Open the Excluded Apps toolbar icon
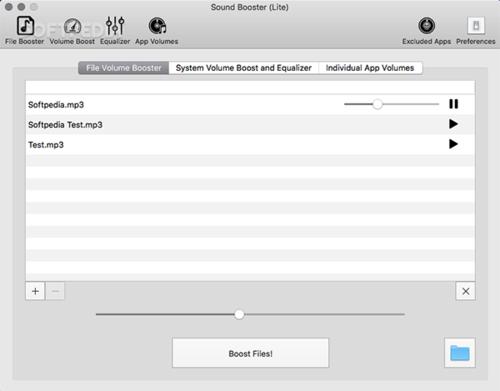The height and width of the screenshot is (391, 500). click(427, 26)
